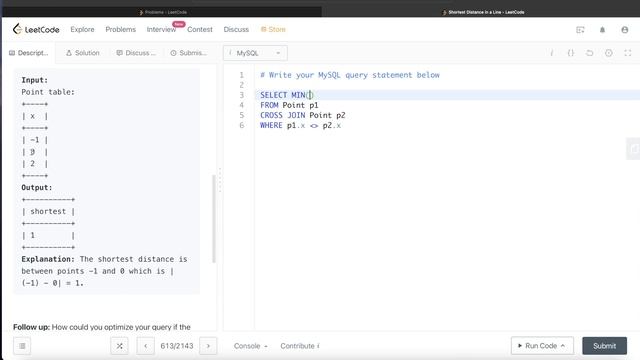This screenshot has width=640, height=360.
Task: Go to previous problem
Action: pyautogui.click(x=145, y=346)
